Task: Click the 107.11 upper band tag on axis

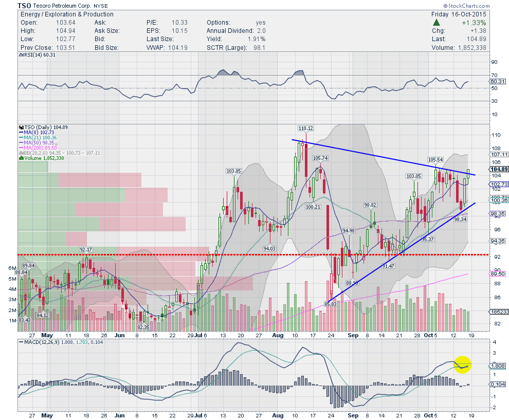Action: [x=499, y=155]
